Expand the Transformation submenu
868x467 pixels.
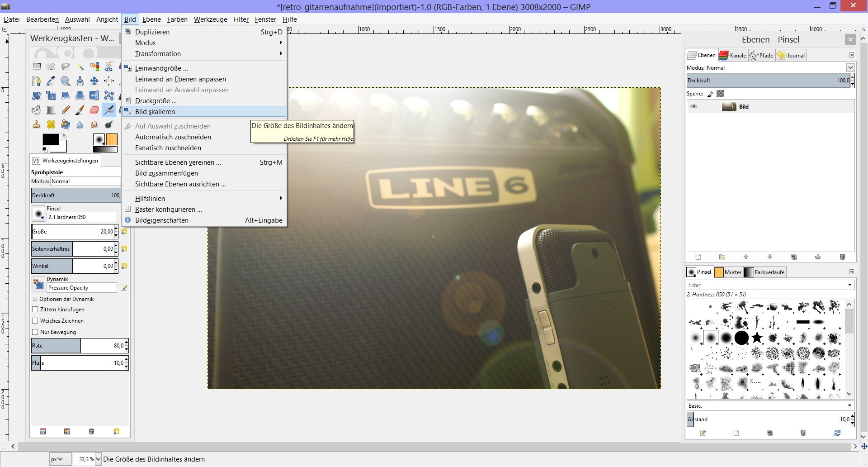click(204, 54)
